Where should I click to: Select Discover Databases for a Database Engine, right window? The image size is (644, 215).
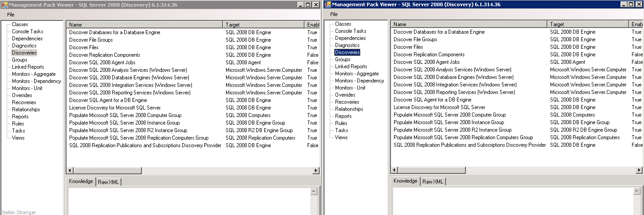point(517,32)
